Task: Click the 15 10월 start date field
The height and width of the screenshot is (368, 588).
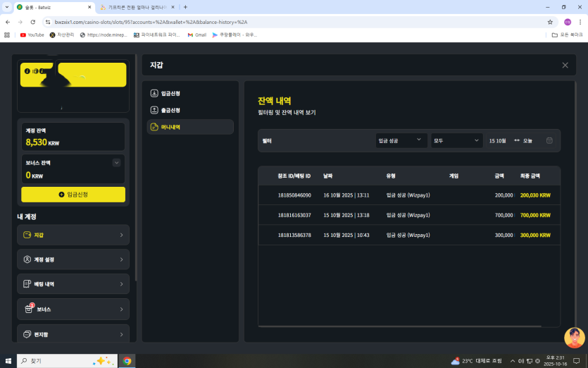Action: tap(498, 141)
